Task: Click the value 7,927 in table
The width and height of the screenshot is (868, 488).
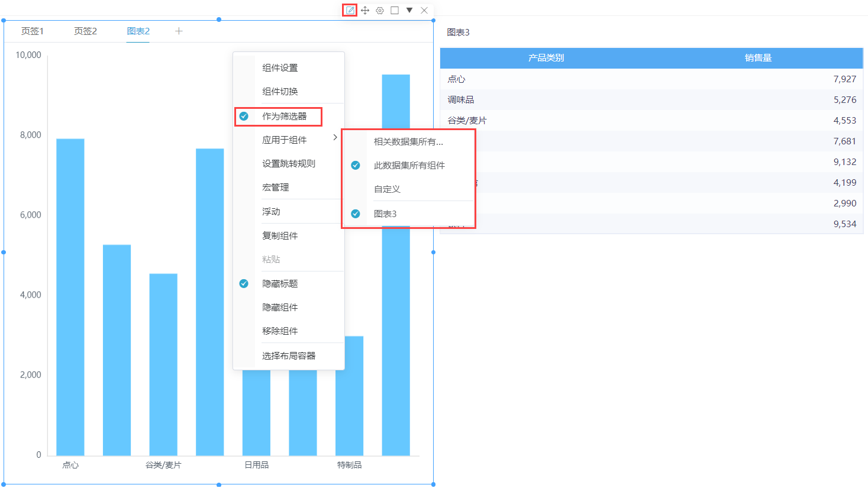Action: point(845,79)
